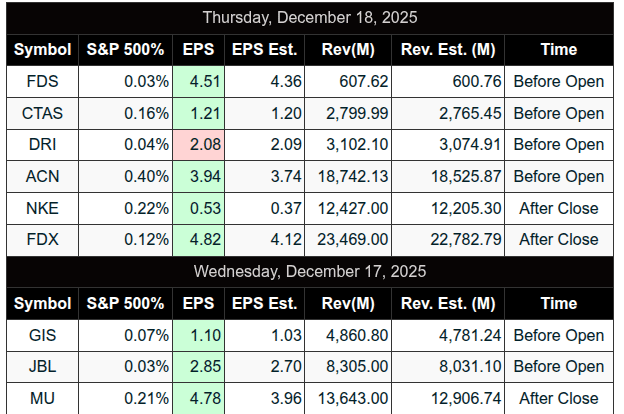Click the NKE ticker symbol
624x414 pixels.
point(42,208)
